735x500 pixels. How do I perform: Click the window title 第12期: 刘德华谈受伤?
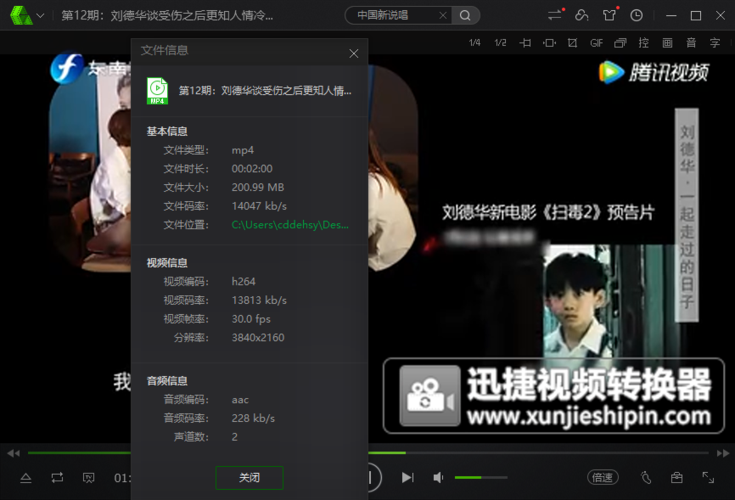pyautogui.click(x=167, y=15)
